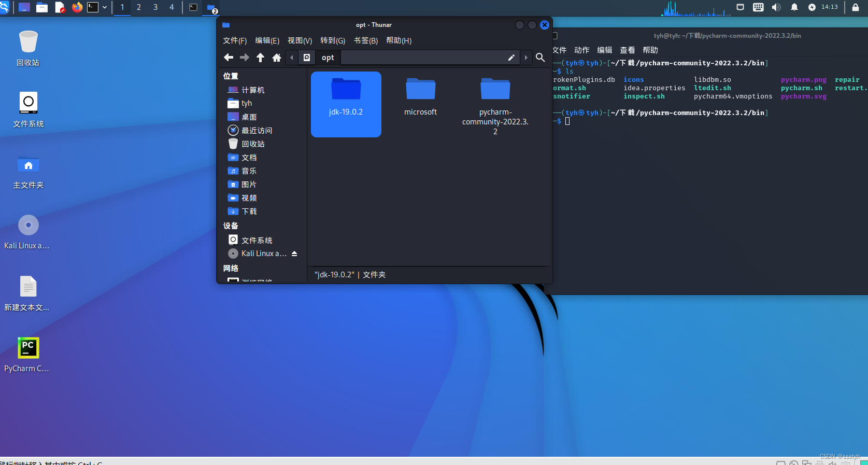Open search in Thunar
Screen dimensions: 868x465
(x=540, y=58)
